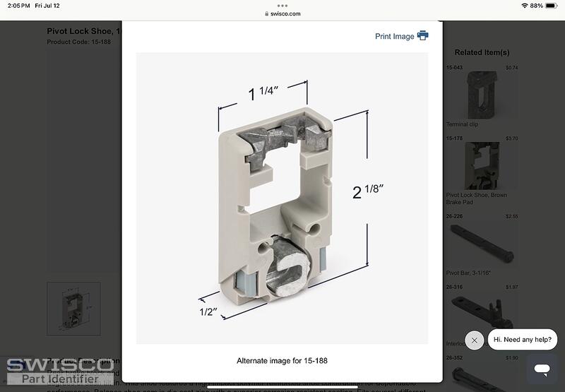The image size is (565, 392).
Task: Click product code 26-352 in related items
Action: click(454, 358)
